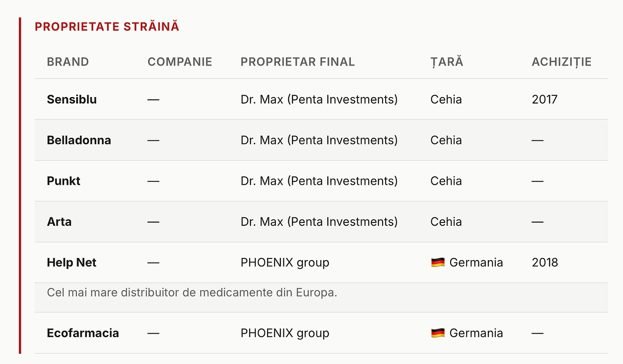Click the PROPRIETAR FINAL column header

(298, 62)
